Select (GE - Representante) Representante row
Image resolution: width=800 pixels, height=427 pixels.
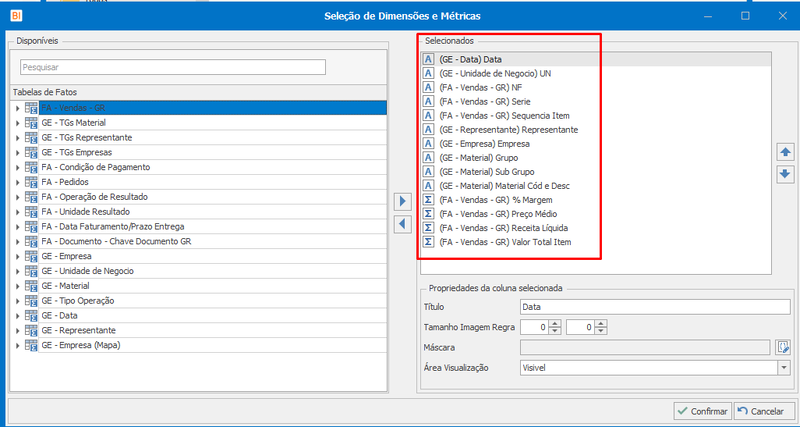(596, 130)
